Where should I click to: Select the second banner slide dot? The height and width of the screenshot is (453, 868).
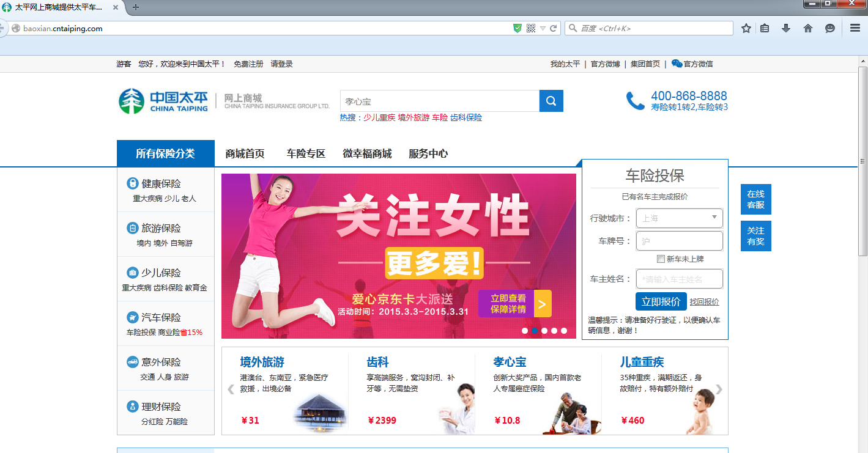tap(535, 331)
